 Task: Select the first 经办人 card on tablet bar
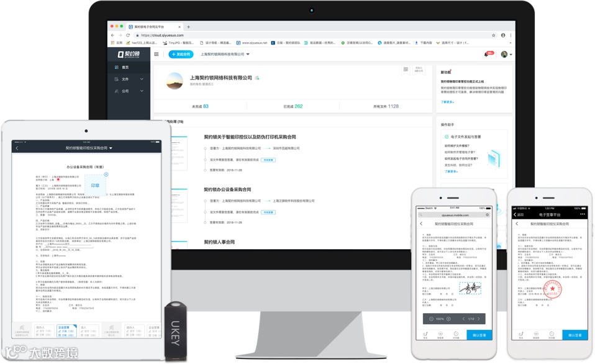[44, 330]
